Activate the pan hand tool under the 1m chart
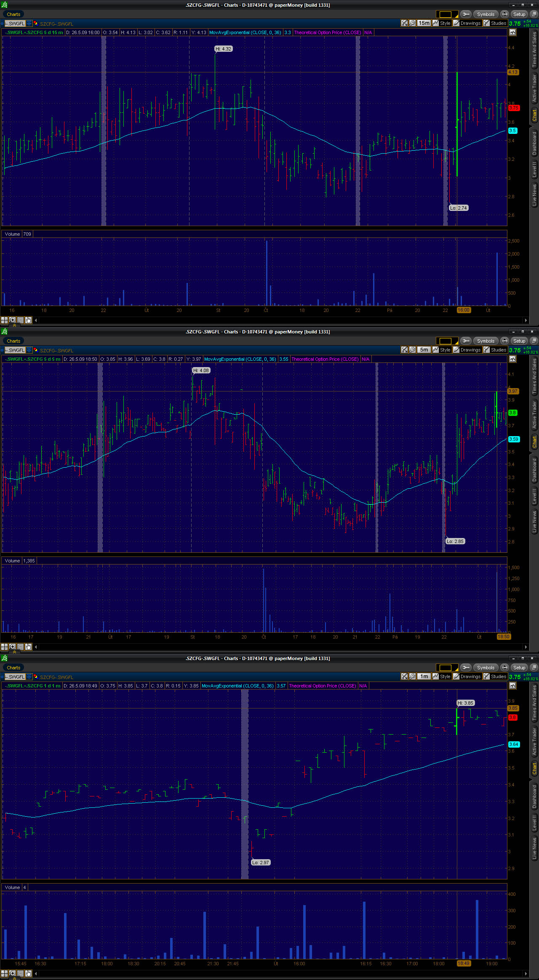 28,973
